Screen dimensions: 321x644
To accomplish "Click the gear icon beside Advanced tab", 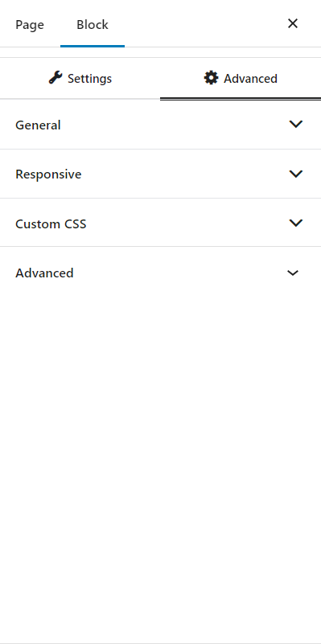I will [x=212, y=78].
